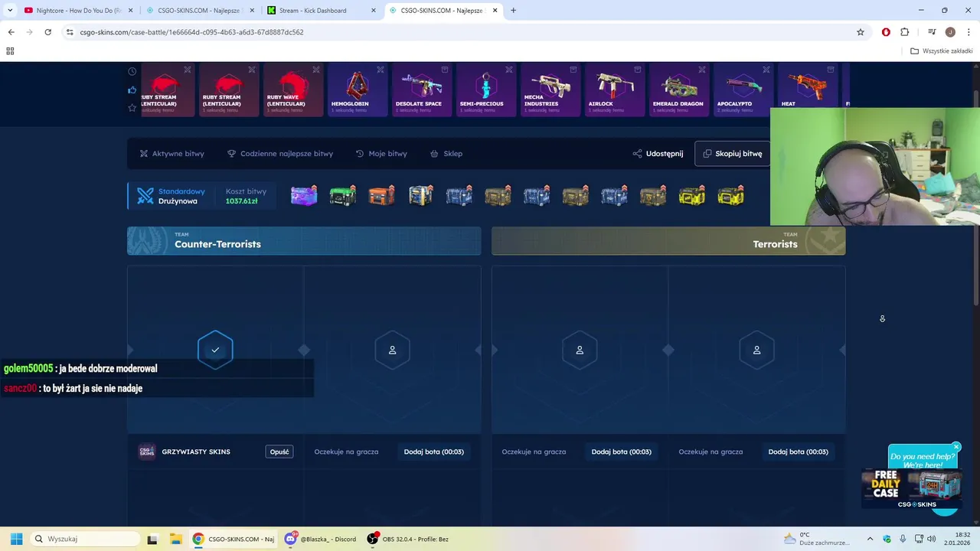Open the Heat drop card
Image resolution: width=980 pixels, height=551 pixels.
(808, 90)
